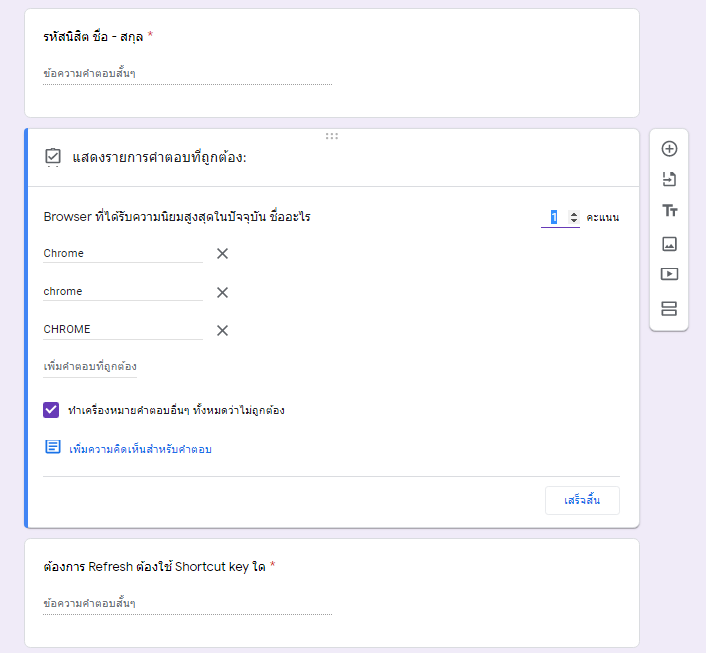Viewport: 706px width, 653px height.
Task: Click the Add section icon
Action: coord(669,308)
